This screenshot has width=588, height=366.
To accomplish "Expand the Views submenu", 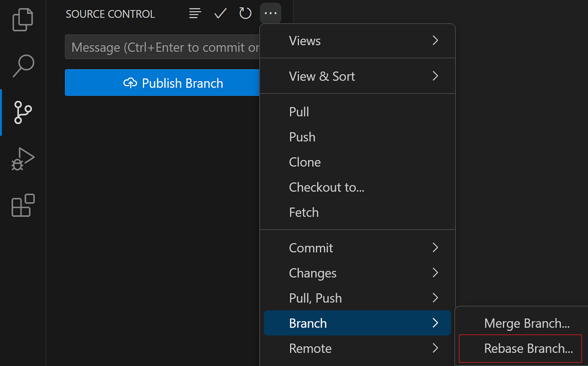I will (x=357, y=40).
